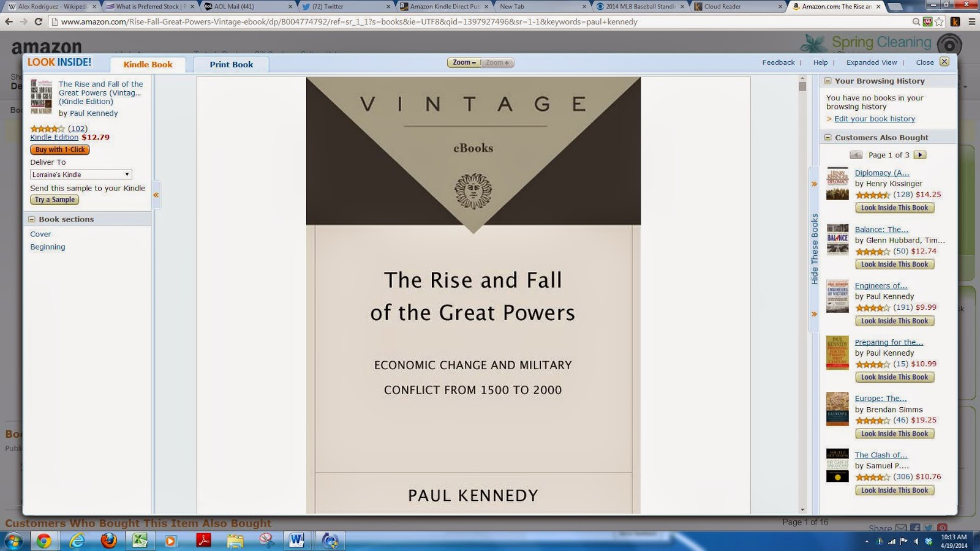Open Windows Media Player from the taskbar
980x551 pixels.
(171, 541)
